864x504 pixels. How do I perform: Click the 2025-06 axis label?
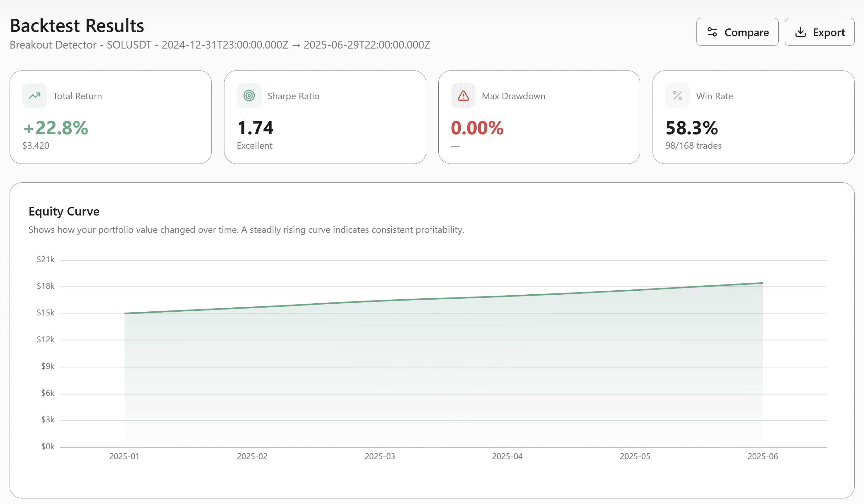pyautogui.click(x=763, y=456)
